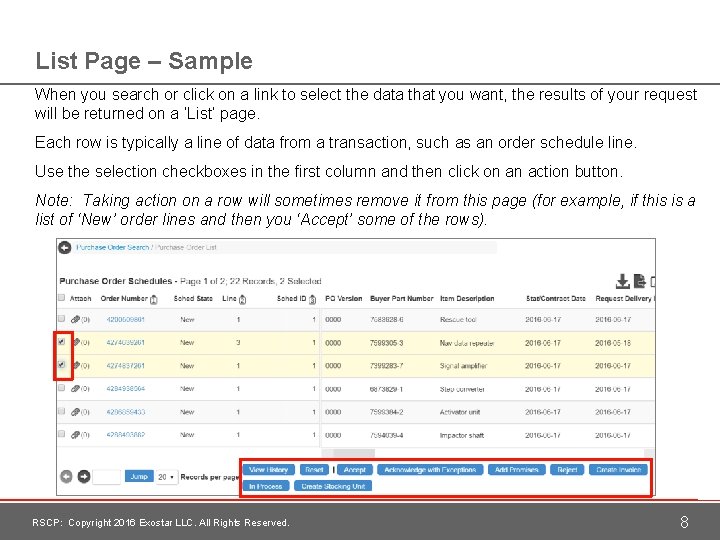Click the Accept button
Screen dimensions: 720x540
pyautogui.click(x=354, y=470)
